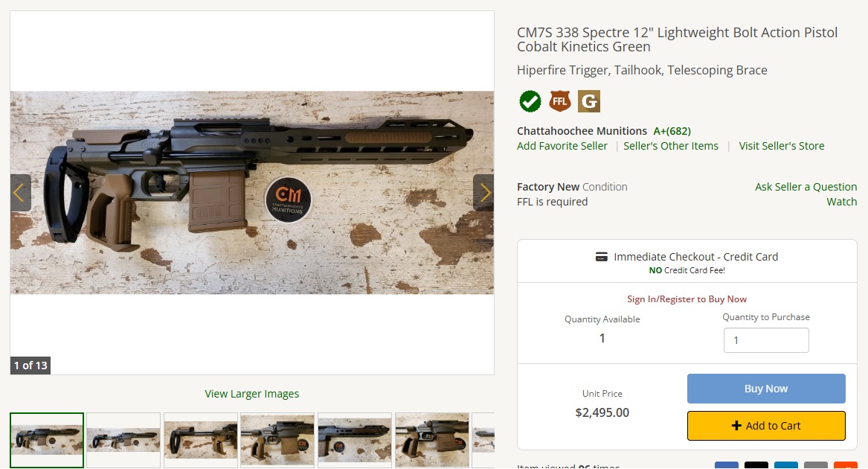Screen dimensions: 868x469
Task: Click the FFL shield badge icon
Action: click(559, 101)
